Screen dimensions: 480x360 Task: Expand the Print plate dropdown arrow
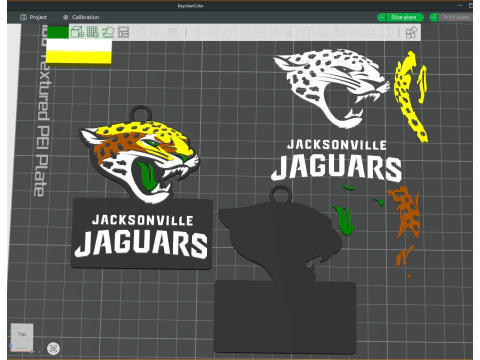pos(434,17)
